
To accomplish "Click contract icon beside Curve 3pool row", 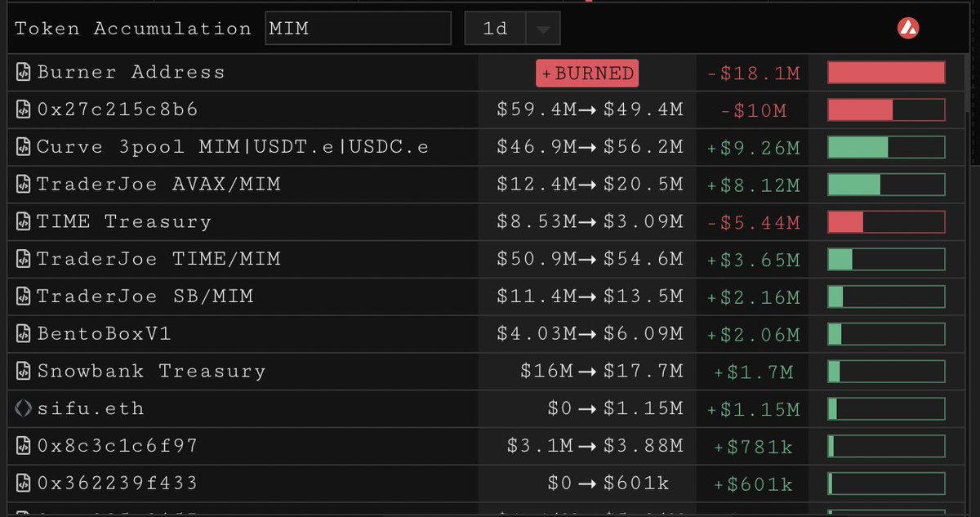I will (x=24, y=147).
